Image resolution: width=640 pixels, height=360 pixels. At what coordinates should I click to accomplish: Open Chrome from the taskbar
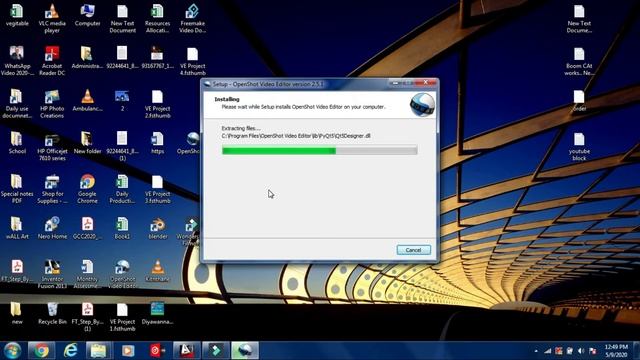[41, 351]
